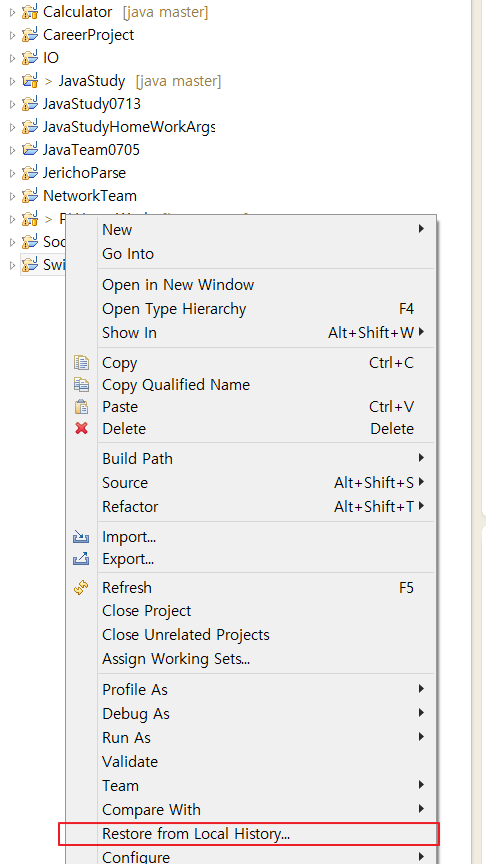
Task: Click the Import icon
Action: click(81, 536)
